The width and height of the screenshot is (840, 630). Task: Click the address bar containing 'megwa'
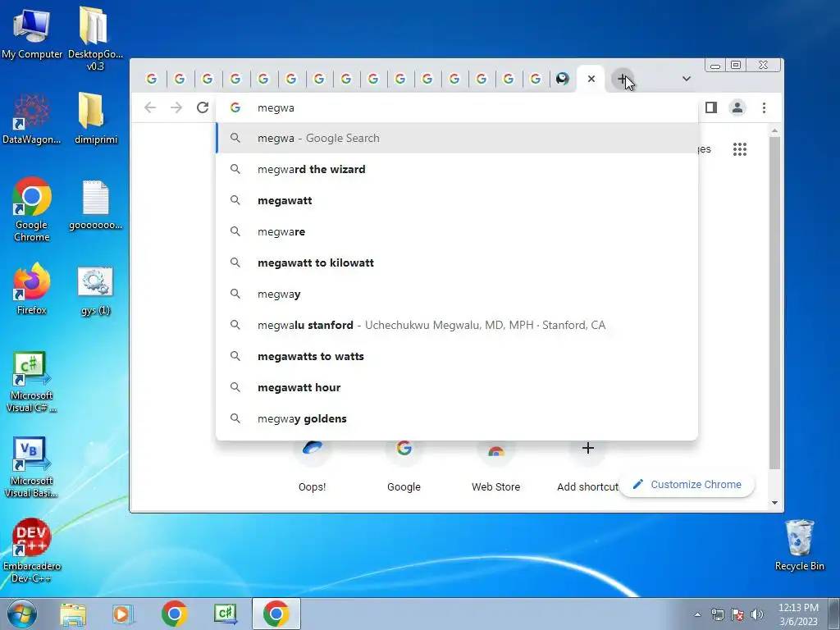coord(457,107)
